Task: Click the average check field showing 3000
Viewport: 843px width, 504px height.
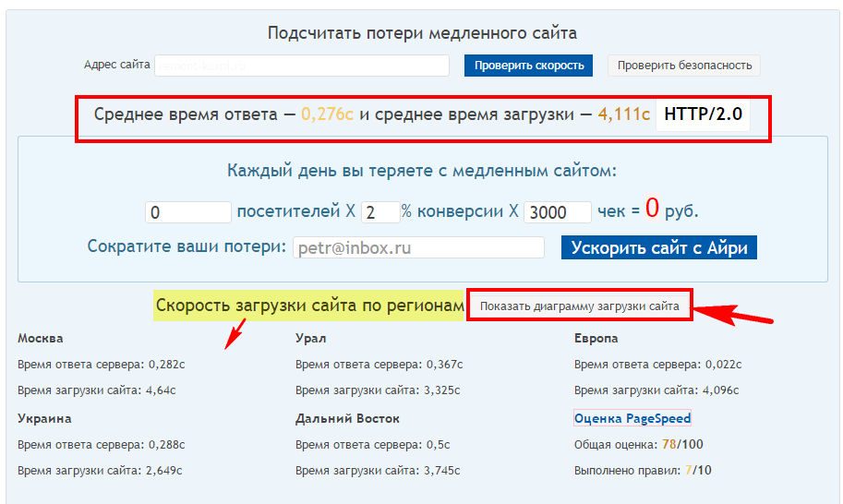Action: coord(558,212)
